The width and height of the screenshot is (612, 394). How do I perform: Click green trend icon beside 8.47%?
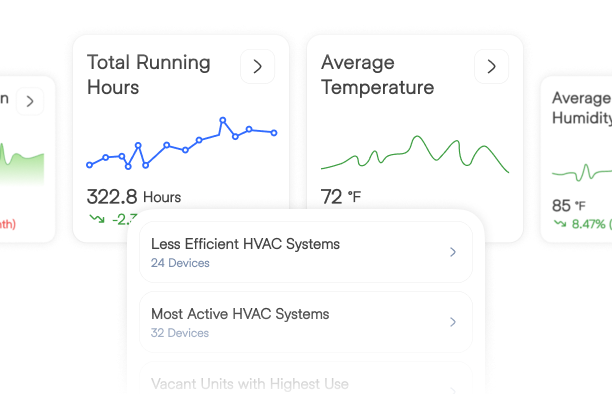click(560, 223)
